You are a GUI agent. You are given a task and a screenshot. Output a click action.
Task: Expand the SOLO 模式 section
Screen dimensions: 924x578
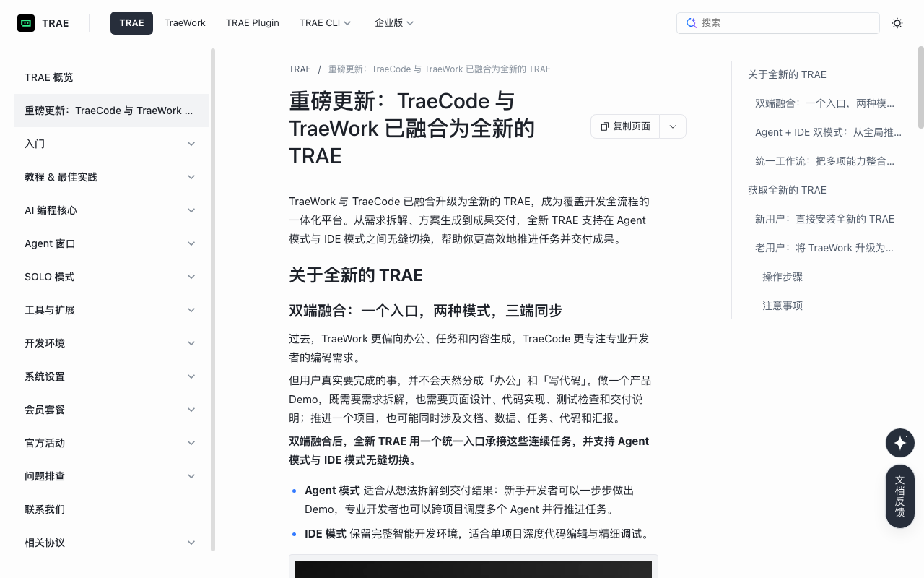point(111,277)
